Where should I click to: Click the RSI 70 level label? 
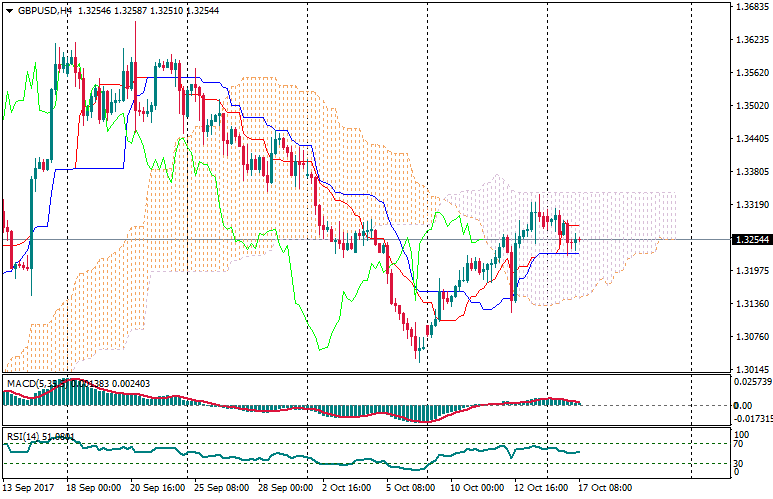738,444
